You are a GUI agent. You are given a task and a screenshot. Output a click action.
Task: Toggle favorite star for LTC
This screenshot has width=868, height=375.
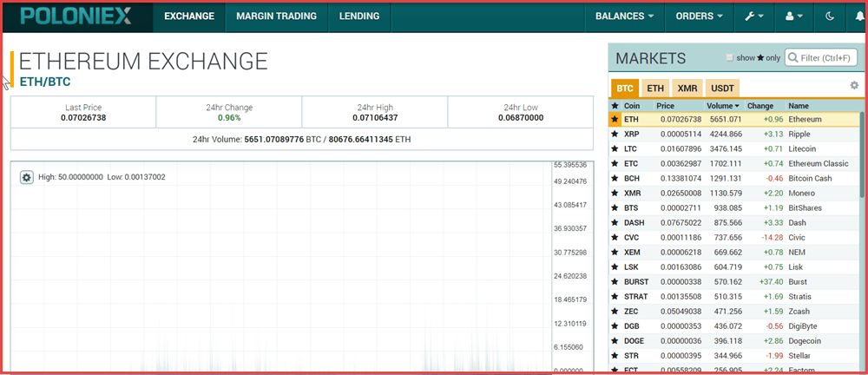614,148
